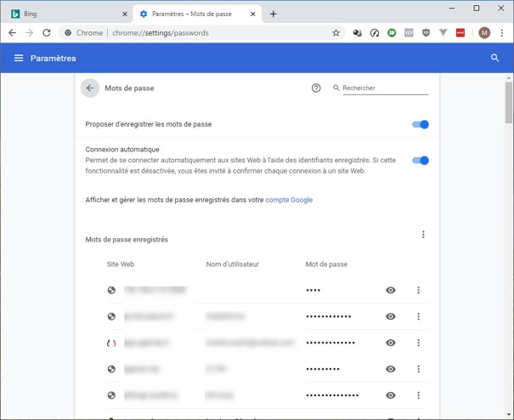The image size is (514, 420).
Task: Reveal the third saved password with the eye icon
Action: (391, 343)
